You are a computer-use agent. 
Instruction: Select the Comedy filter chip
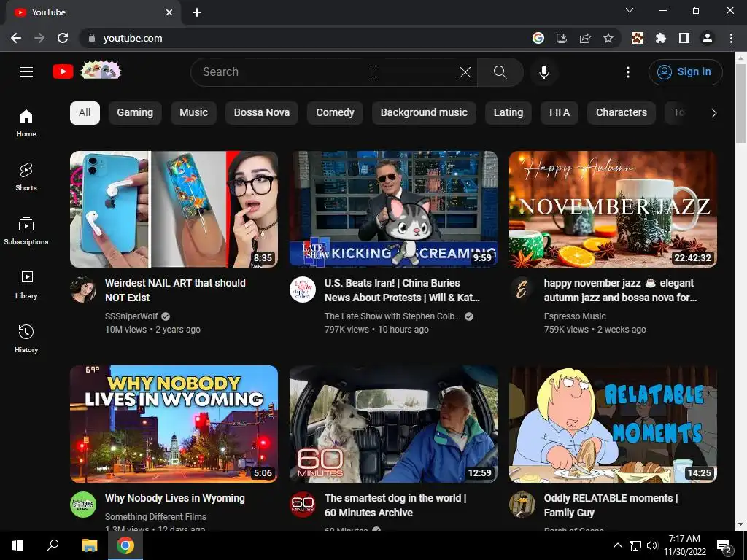coord(335,113)
